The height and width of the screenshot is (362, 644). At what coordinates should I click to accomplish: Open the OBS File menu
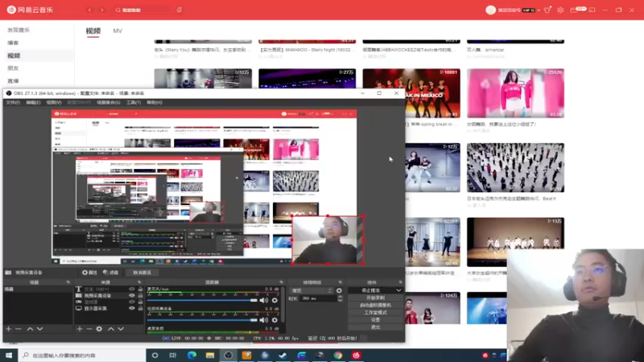click(x=13, y=102)
